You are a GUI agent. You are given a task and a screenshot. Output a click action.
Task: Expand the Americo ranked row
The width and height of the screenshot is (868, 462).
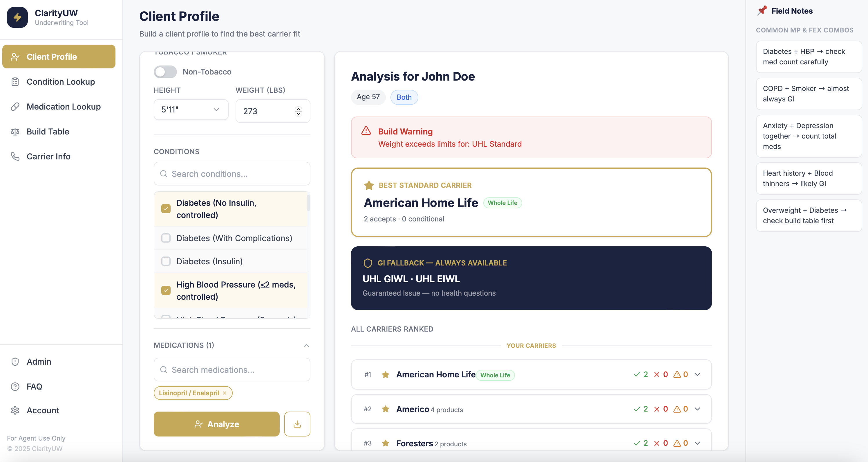(697, 409)
